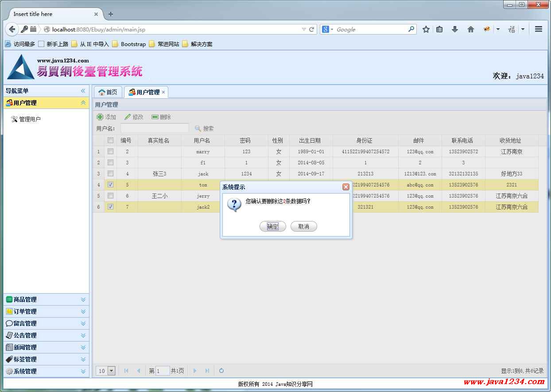The width and height of the screenshot is (551, 392).
Task: Check the checkbox for the marry row
Action: 110,151
